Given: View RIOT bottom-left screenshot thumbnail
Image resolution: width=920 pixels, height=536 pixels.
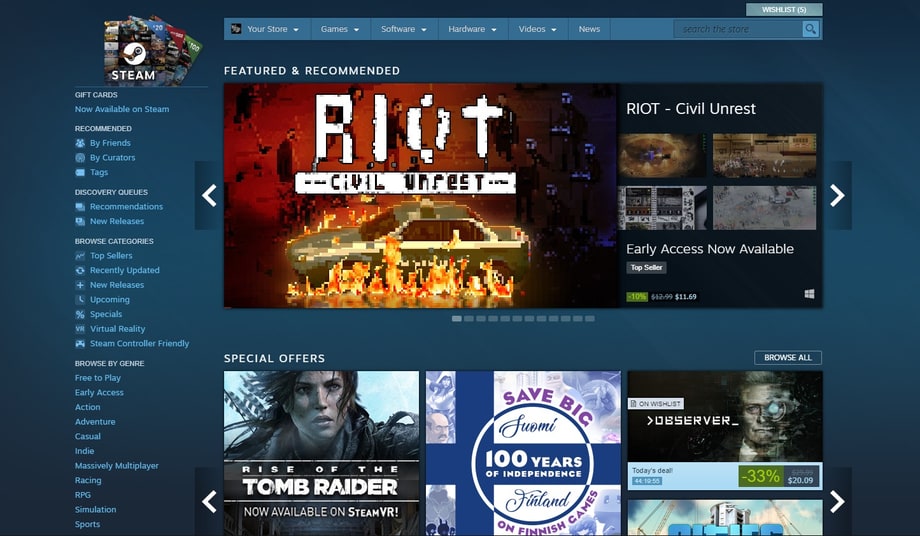Looking at the screenshot, I should pos(662,208).
